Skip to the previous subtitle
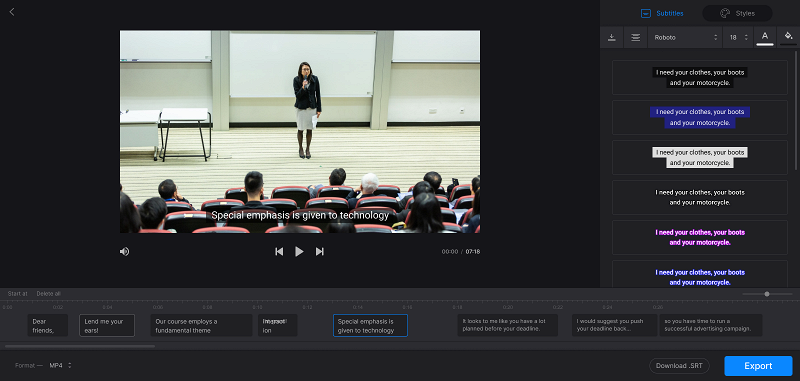Image resolution: width=800 pixels, height=381 pixels. tap(279, 251)
